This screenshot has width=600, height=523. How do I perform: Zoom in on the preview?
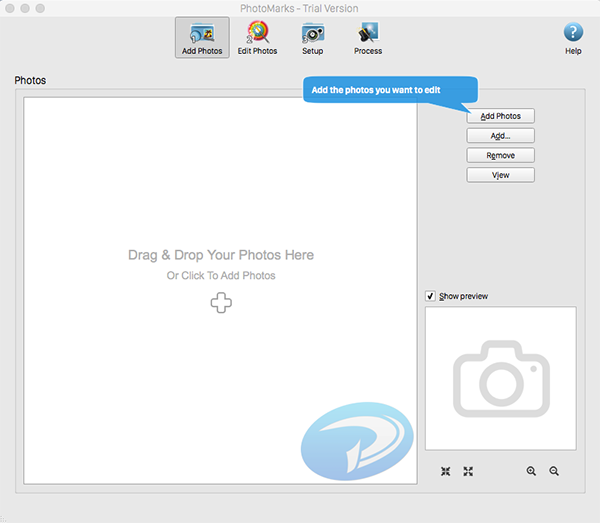click(531, 471)
